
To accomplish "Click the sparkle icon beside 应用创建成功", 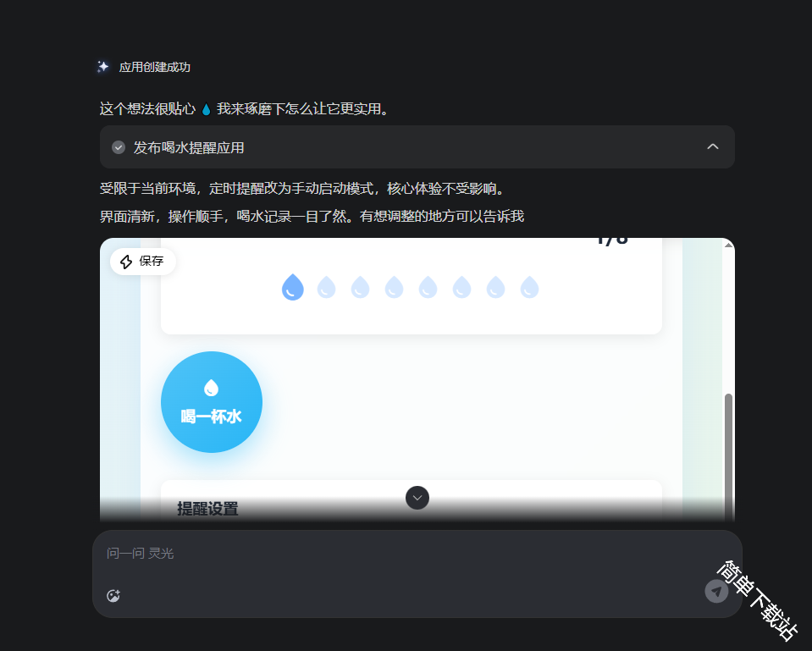I will click(103, 67).
